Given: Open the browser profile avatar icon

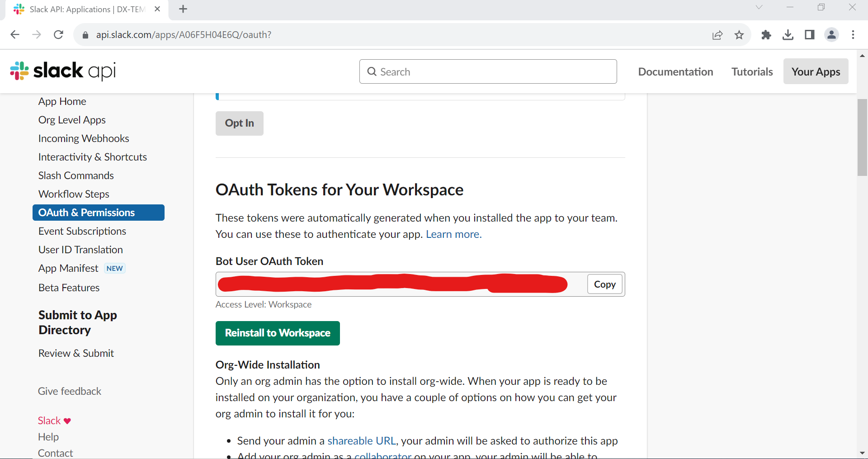Looking at the screenshot, I should tap(831, 35).
